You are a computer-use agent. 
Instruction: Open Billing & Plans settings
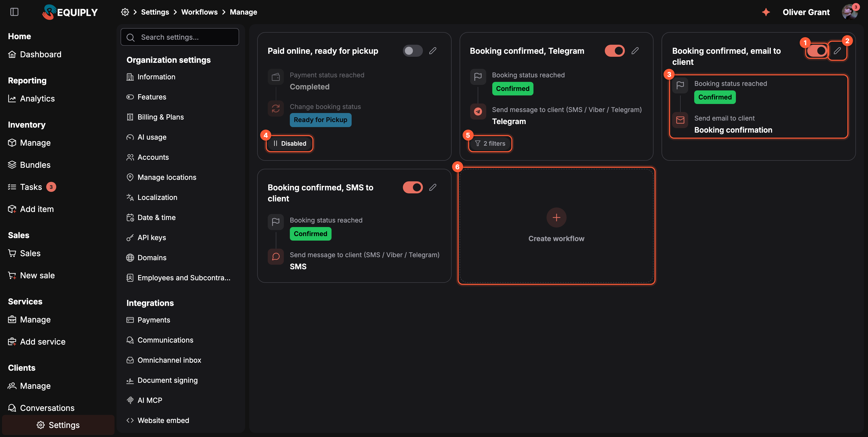point(155,117)
